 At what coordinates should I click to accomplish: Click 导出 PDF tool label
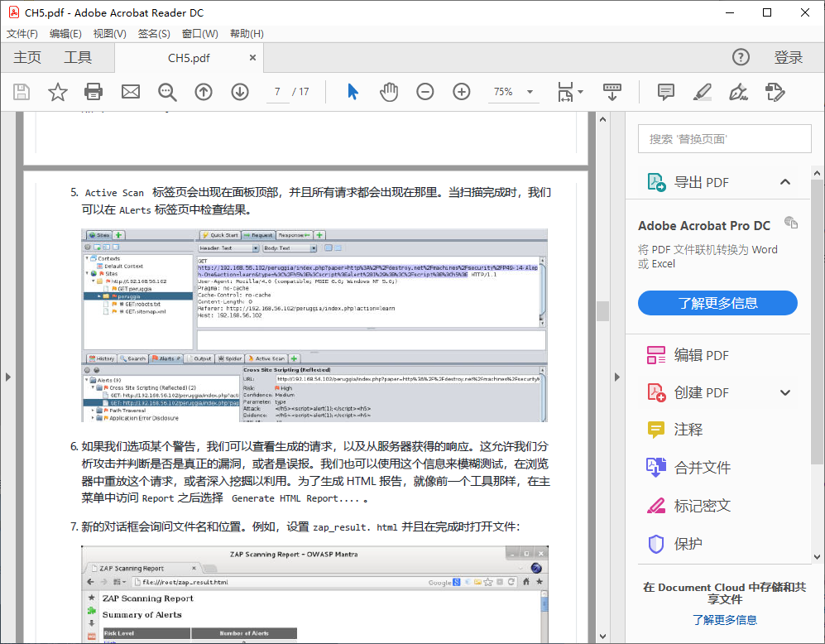702,183
